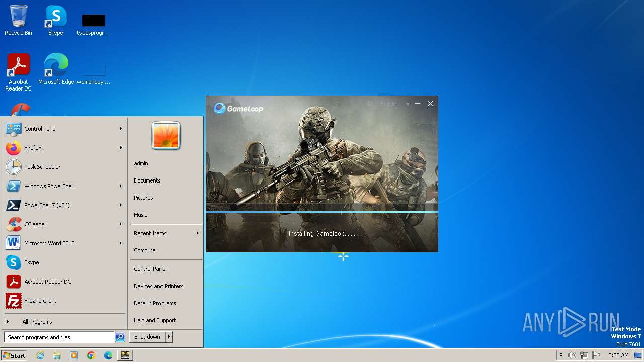
Task: Expand Windows PowerShell jump list arrow
Action: 121,186
